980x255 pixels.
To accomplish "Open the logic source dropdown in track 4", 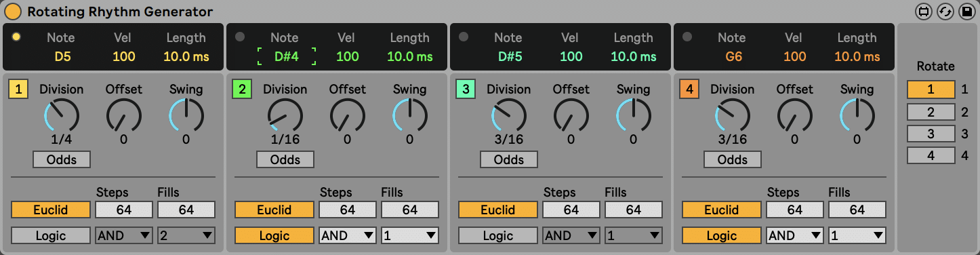I will 857,235.
